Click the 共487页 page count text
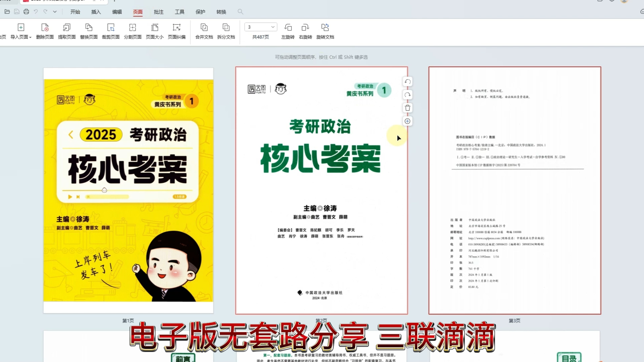The width and height of the screenshot is (644, 362). point(261,37)
